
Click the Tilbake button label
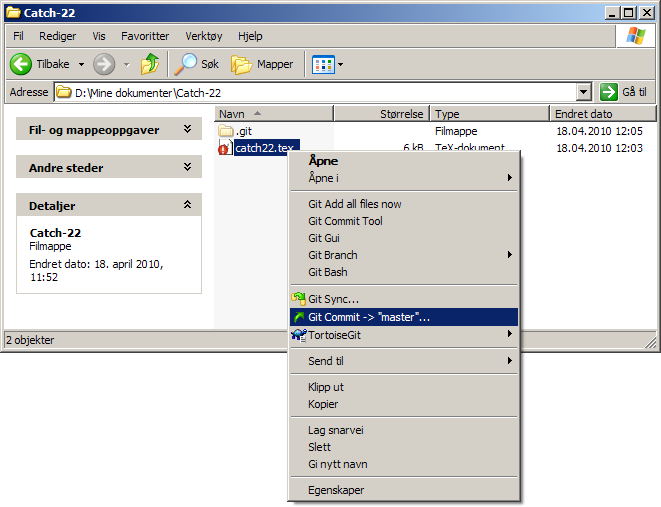53,64
